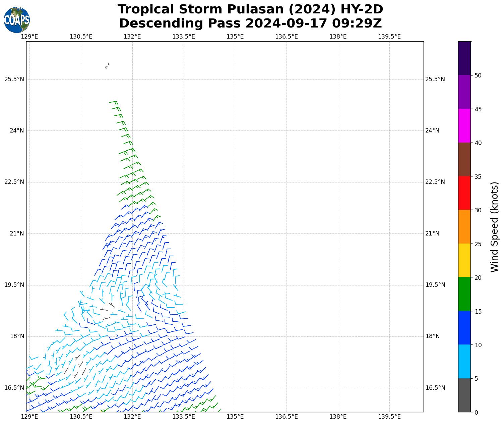Click the COAPS globe logo
Image resolution: width=504 pixels, height=424 pixels.
pyautogui.click(x=17, y=20)
